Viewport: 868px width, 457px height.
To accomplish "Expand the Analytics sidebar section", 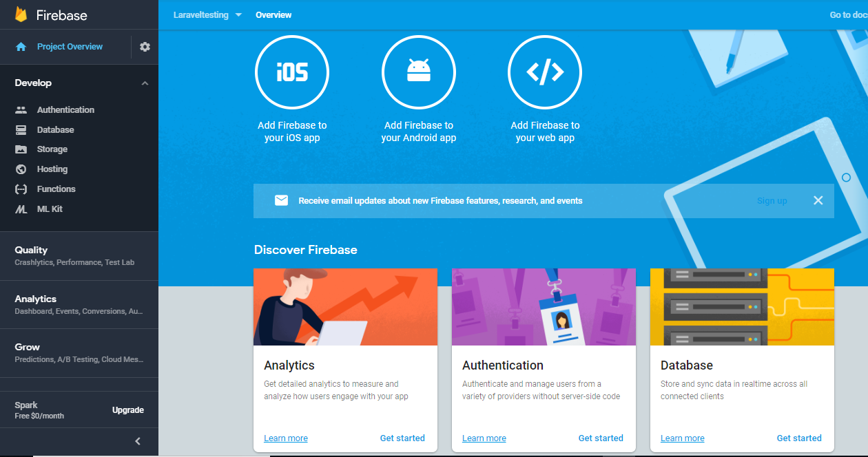I will tap(79, 304).
